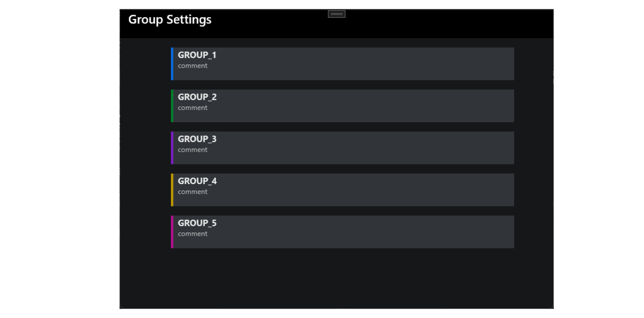The image size is (644, 318).
Task: Click the comment text under GROUP_5
Action: click(192, 234)
